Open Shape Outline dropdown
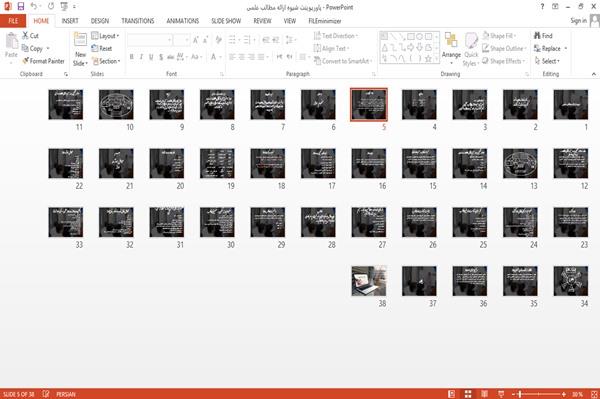The height and width of the screenshot is (399, 600). point(504,48)
